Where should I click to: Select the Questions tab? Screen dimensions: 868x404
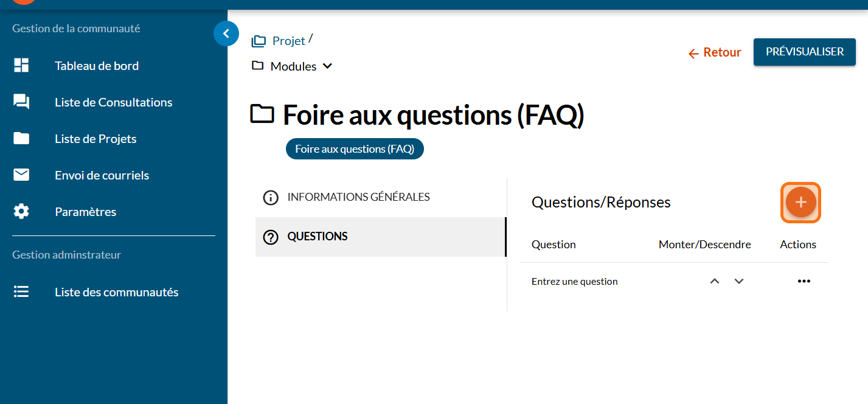point(318,237)
